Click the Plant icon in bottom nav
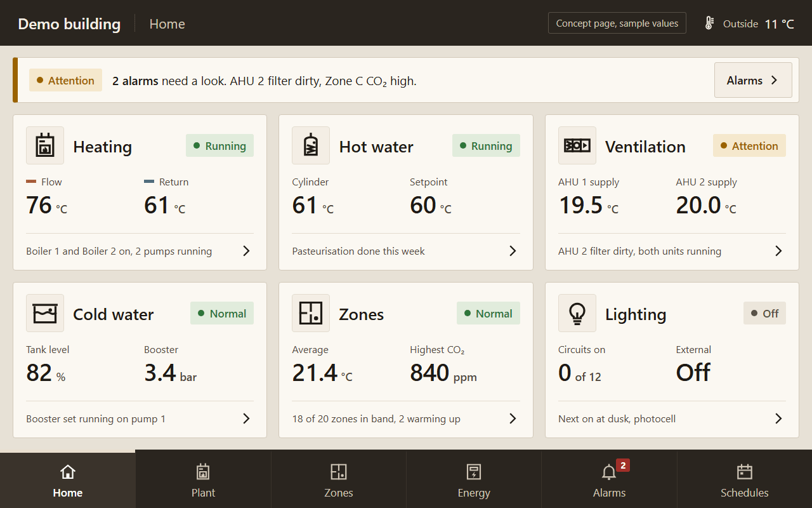Screen dimensions: 812x508 203,472
